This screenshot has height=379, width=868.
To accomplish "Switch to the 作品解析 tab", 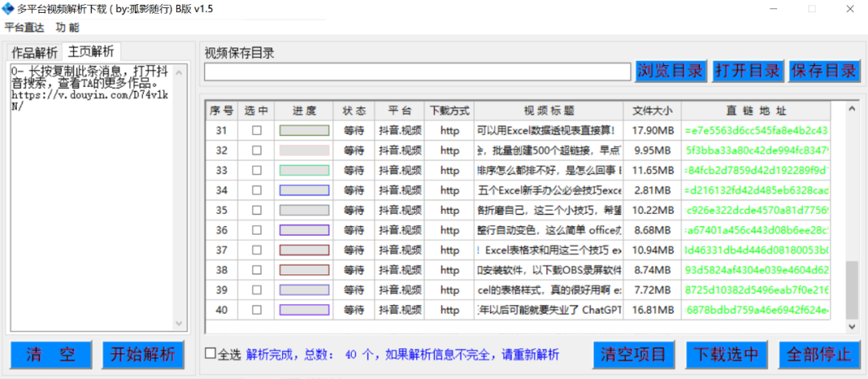I will 34,53.
